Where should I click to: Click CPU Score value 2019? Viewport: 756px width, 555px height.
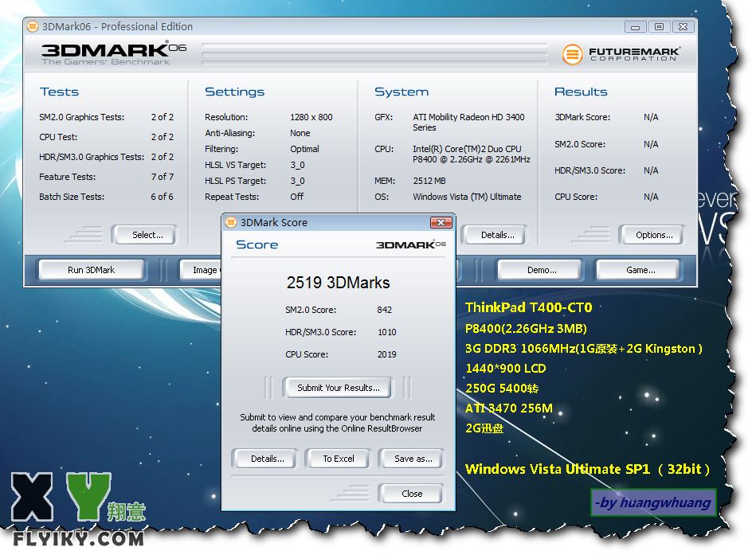point(386,354)
